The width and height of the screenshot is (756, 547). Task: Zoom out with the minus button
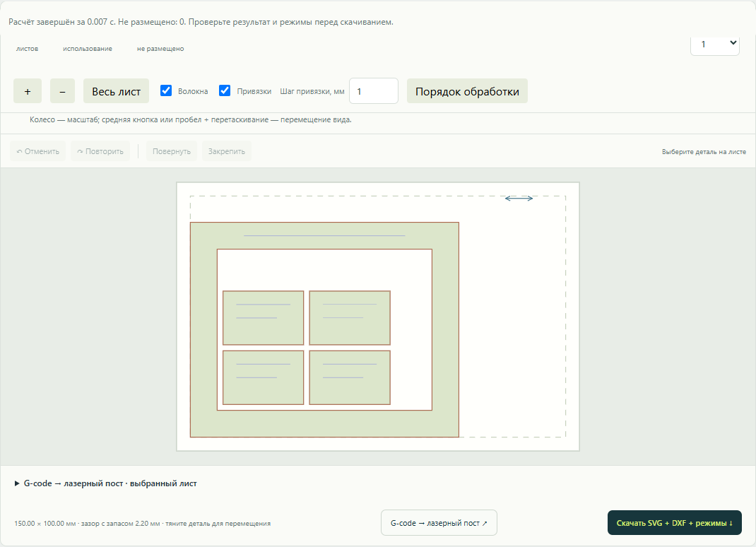(62, 91)
